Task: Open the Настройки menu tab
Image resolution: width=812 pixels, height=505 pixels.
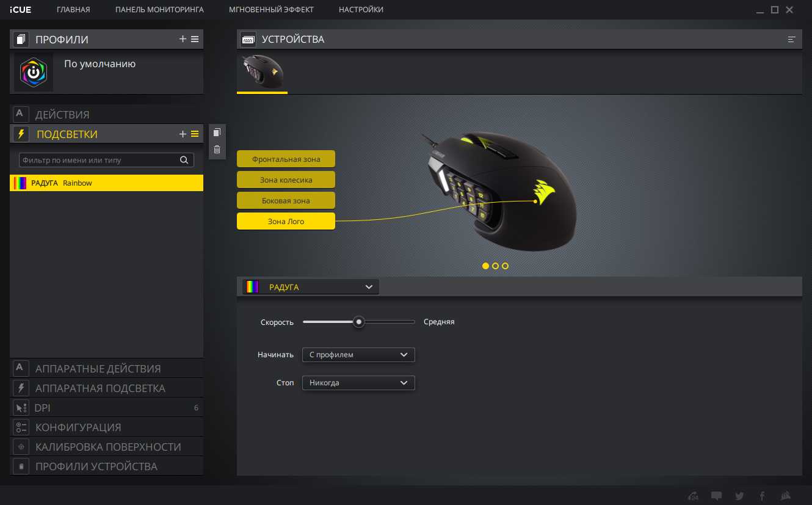Action: pos(361,10)
